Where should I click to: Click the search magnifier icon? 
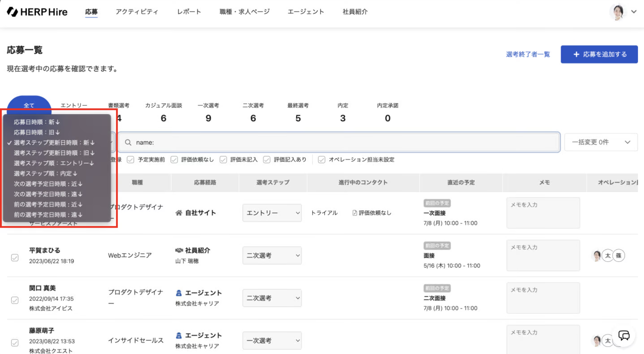pyautogui.click(x=128, y=142)
